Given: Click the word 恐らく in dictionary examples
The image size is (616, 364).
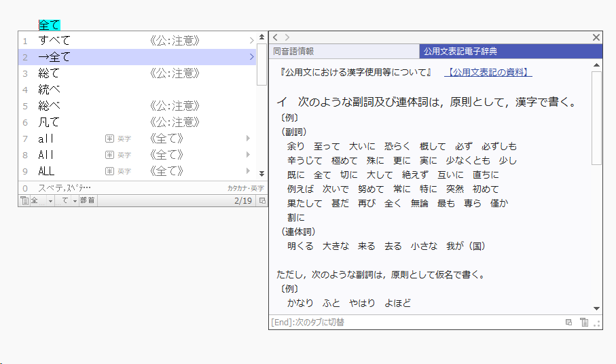Looking at the screenshot, I should point(397,147).
